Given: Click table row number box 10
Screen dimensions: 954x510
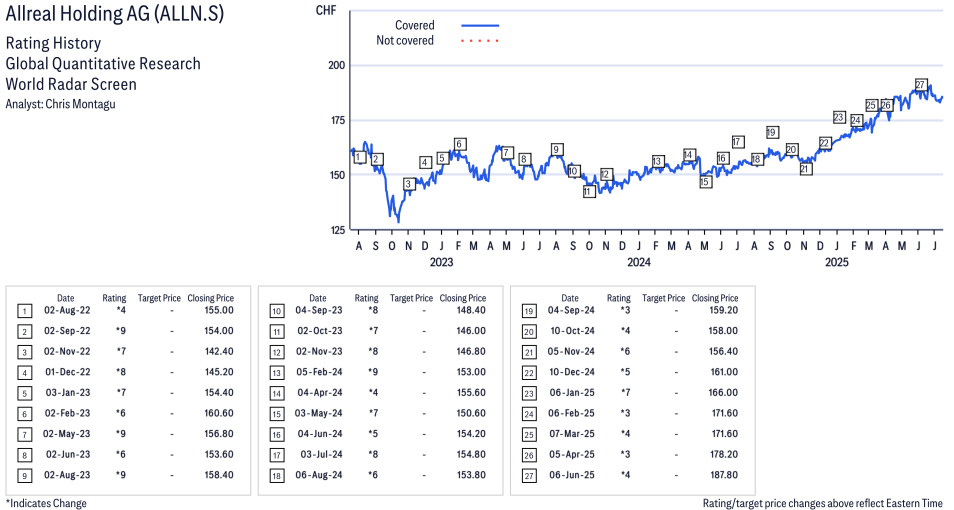Looking at the screenshot, I should pyautogui.click(x=276, y=311).
